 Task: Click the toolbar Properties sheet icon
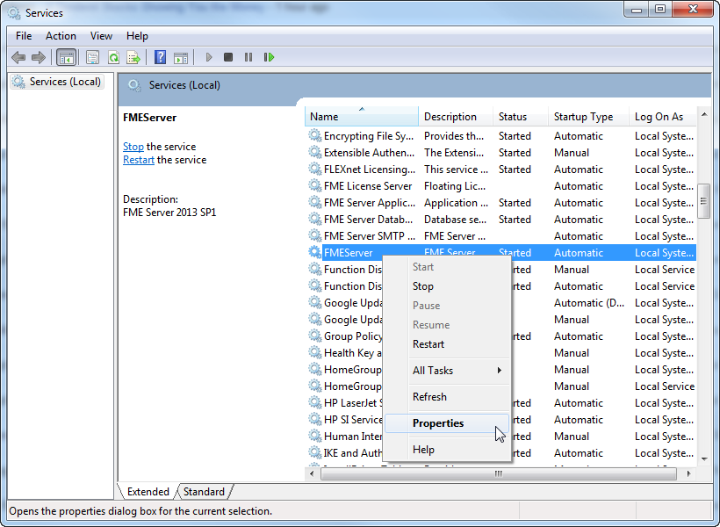92,57
